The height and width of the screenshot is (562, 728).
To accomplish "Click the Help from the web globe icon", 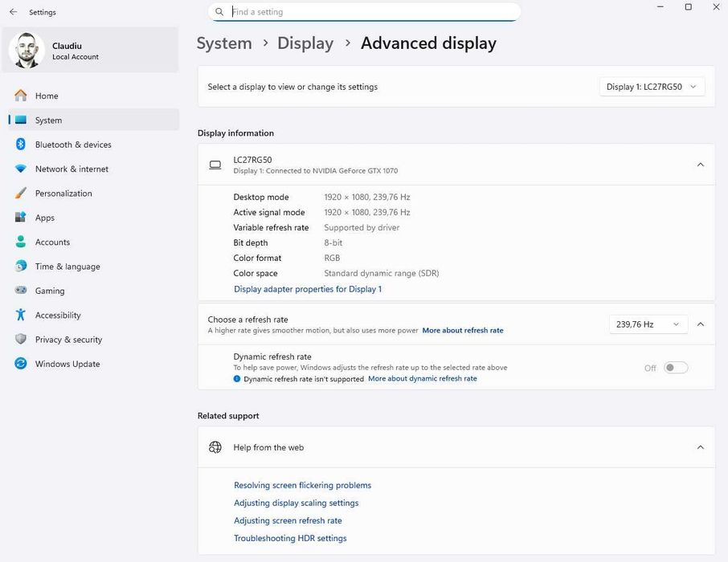I will [x=215, y=447].
